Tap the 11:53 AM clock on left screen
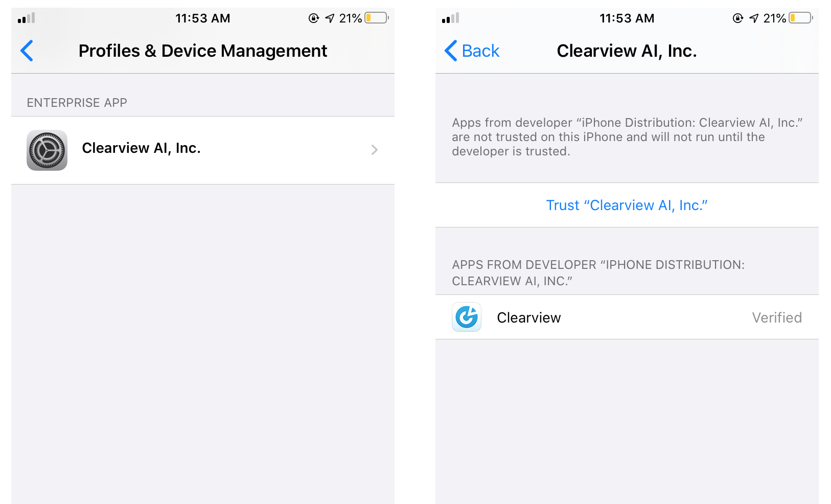This screenshot has height=504, width=831. point(203,18)
